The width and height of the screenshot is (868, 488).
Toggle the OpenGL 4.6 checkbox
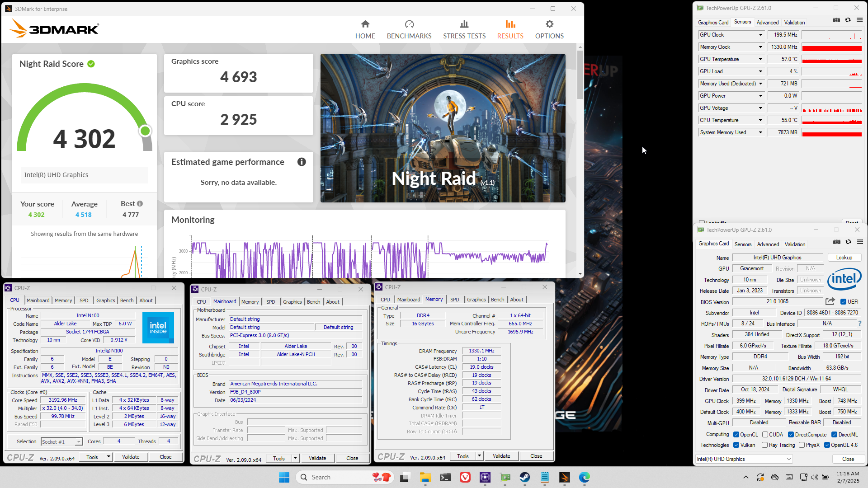pos(827,445)
